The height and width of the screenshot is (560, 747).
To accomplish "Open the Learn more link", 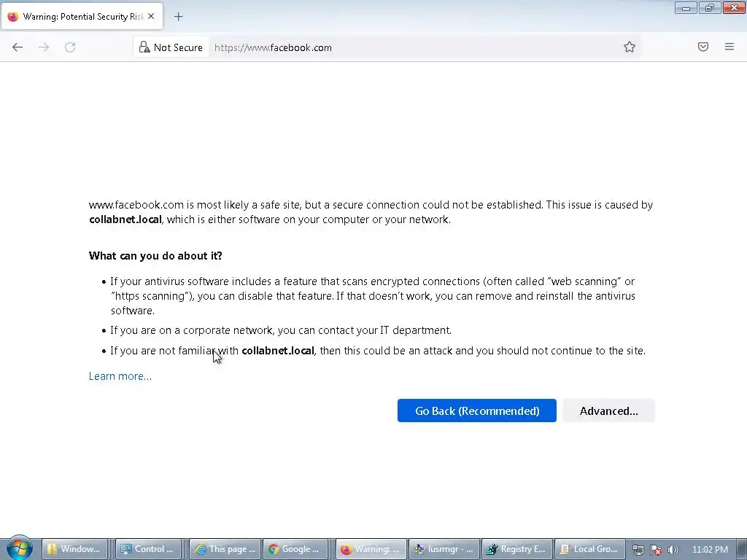I will tap(120, 376).
